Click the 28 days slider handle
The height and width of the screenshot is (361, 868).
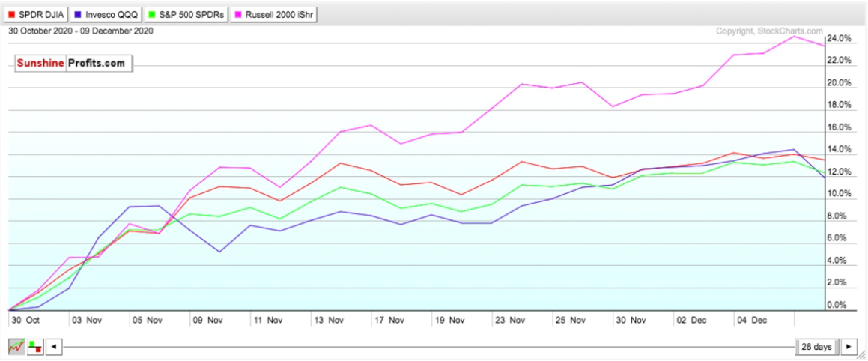click(816, 348)
